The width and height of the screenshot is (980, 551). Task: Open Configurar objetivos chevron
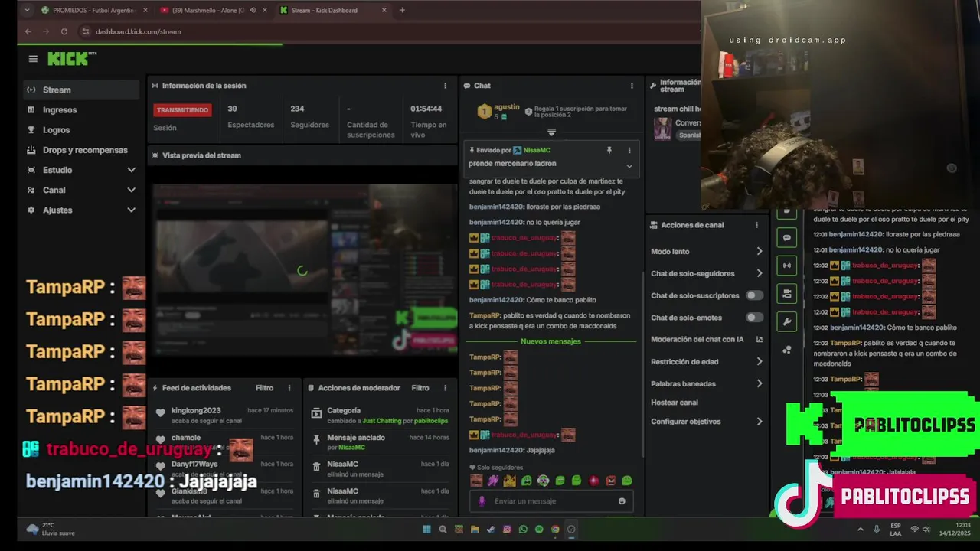(759, 421)
